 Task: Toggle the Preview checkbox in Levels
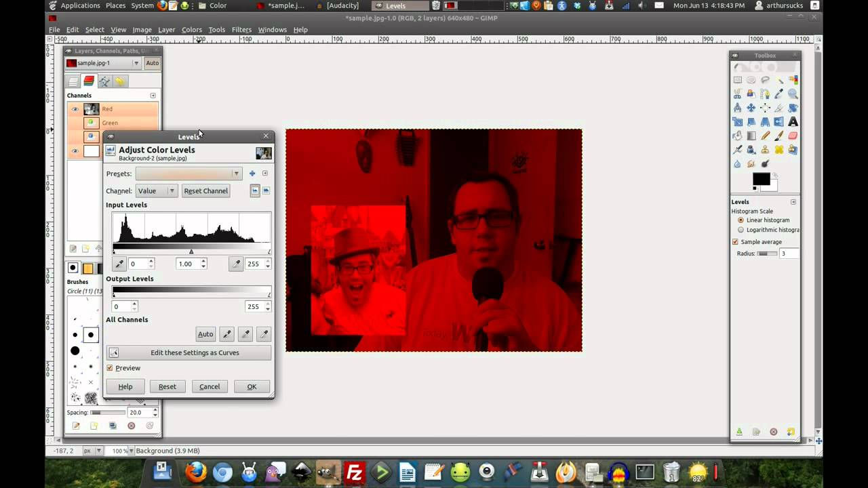pyautogui.click(x=110, y=368)
